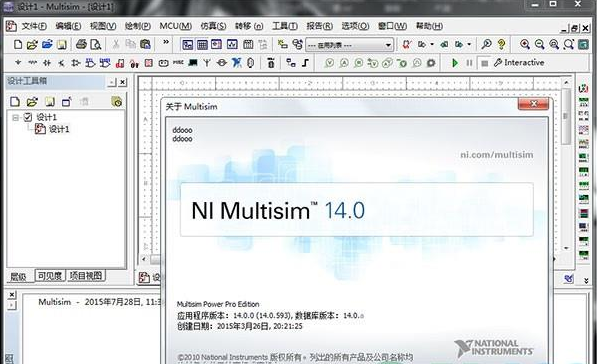Screen dimensions: 597x364
Task: Open the 仿真(S) menu
Action: [213, 26]
